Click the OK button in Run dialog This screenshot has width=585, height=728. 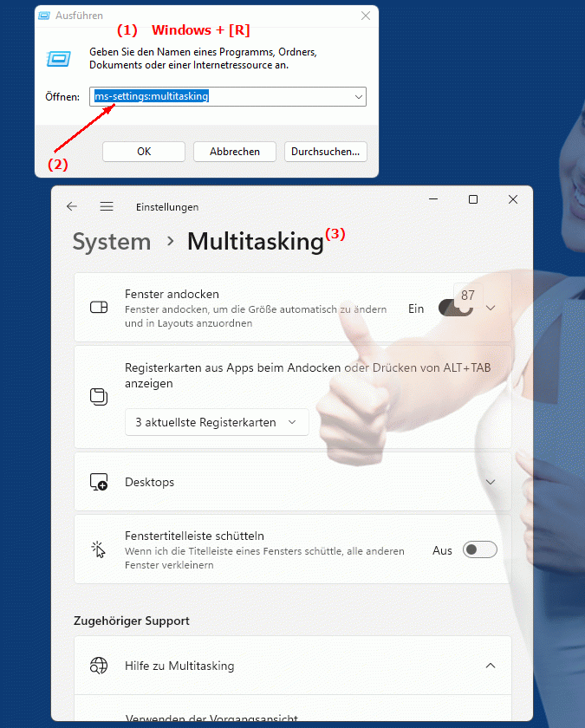point(144,152)
